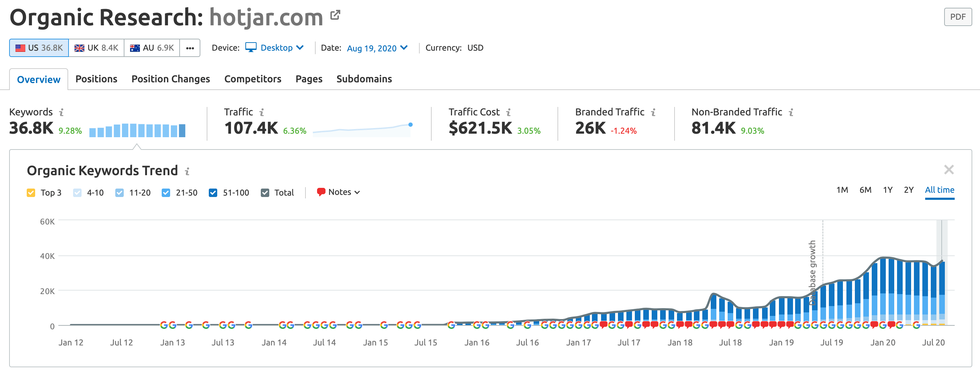Click the Traffic 107.4K value

click(x=251, y=128)
